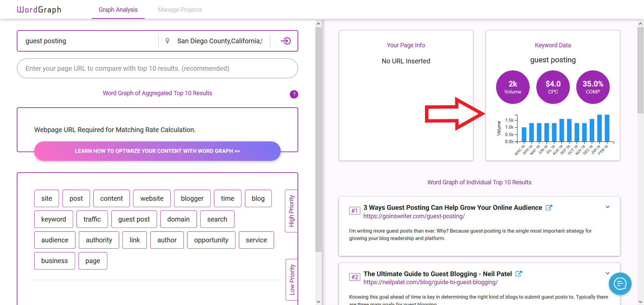Image resolution: width=644 pixels, height=305 pixels.
Task: Select the 'website' keyword tag
Action: point(152,198)
